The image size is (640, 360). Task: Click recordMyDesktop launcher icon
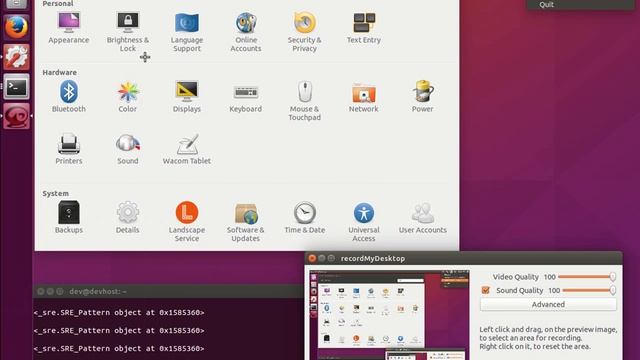16,116
